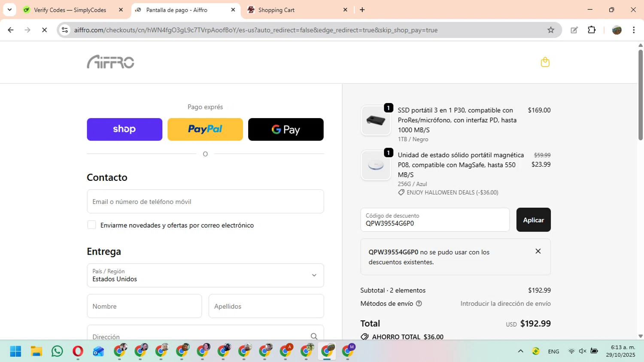The width and height of the screenshot is (644, 362).
Task: Click the battery tray icon
Action: (x=594, y=351)
